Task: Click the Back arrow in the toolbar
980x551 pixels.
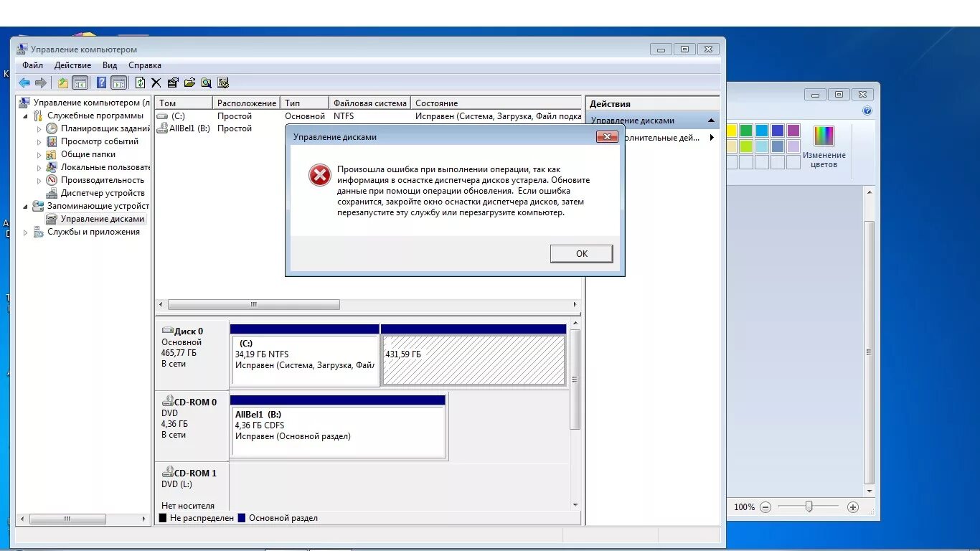Action: pyautogui.click(x=24, y=83)
